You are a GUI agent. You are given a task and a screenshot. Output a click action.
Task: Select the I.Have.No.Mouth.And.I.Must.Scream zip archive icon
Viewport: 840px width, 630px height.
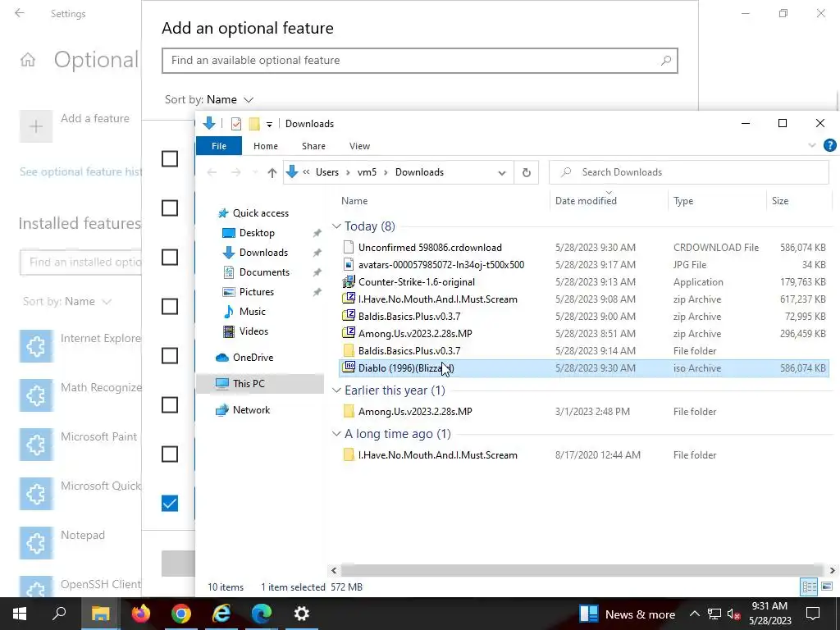pyautogui.click(x=349, y=299)
